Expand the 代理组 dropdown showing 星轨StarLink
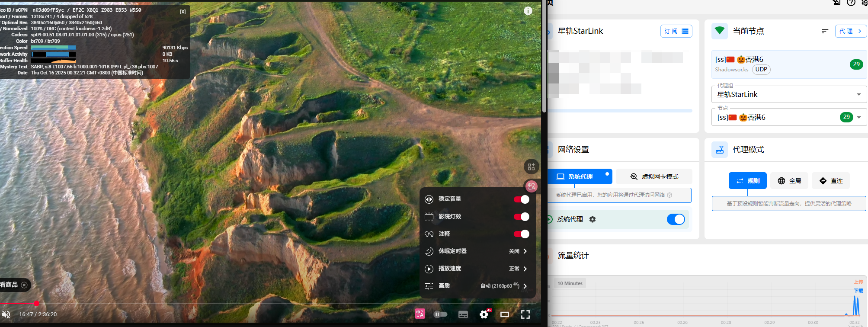This screenshot has width=868, height=327. click(x=788, y=94)
